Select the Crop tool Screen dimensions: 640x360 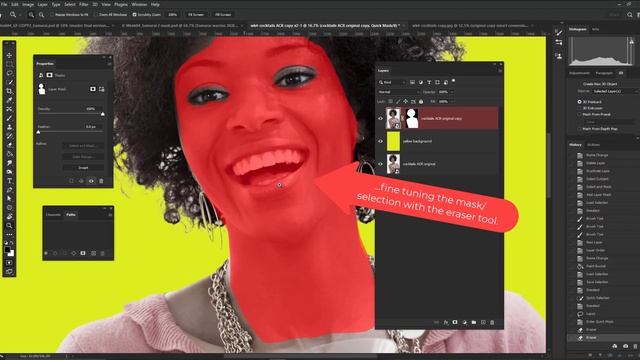9,91
